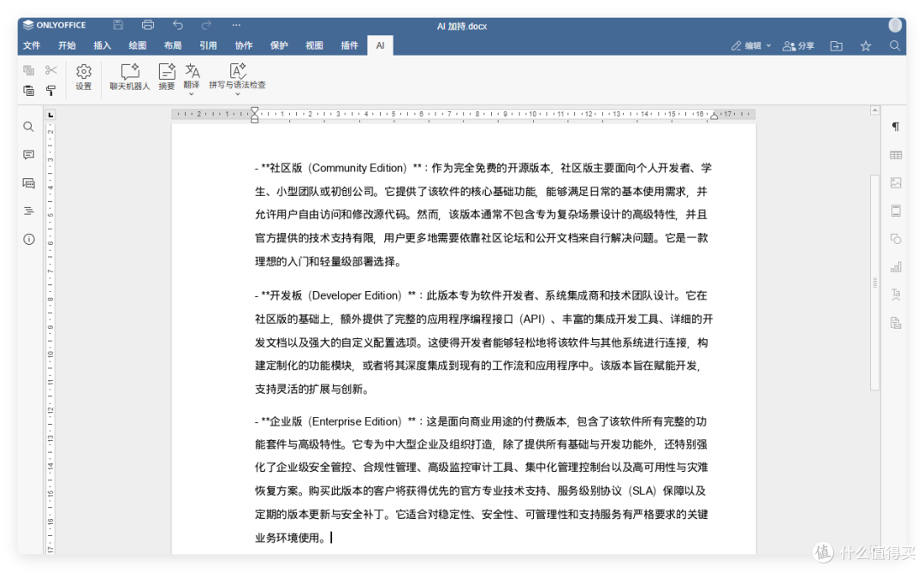Open Mail merge settings in right sidebar
Image resolution: width=924 pixels, height=572 pixels.
pyautogui.click(x=896, y=323)
